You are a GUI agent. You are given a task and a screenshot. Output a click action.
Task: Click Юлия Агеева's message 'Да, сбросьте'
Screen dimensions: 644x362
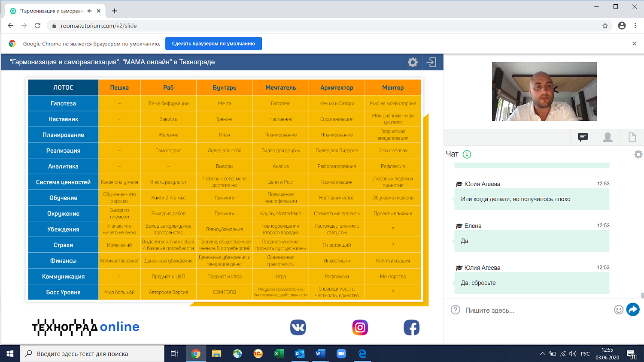532,283
